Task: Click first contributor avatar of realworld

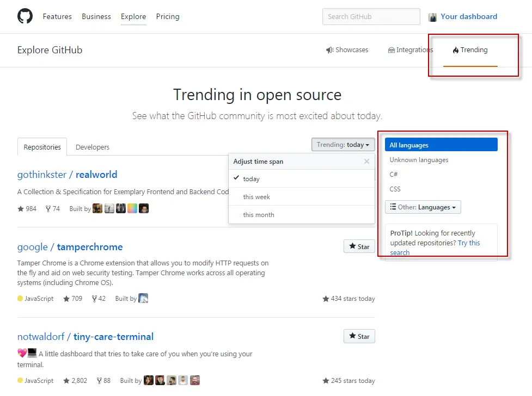Action: [97, 208]
